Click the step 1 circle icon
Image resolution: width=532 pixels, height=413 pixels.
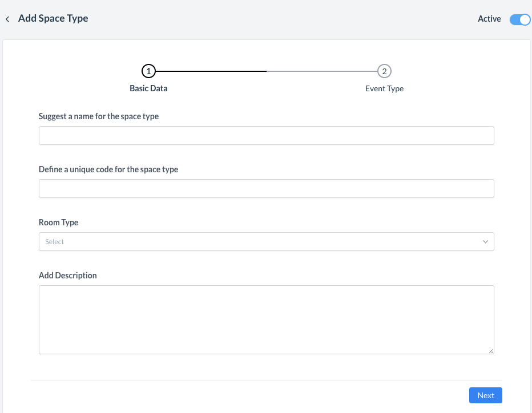click(148, 71)
